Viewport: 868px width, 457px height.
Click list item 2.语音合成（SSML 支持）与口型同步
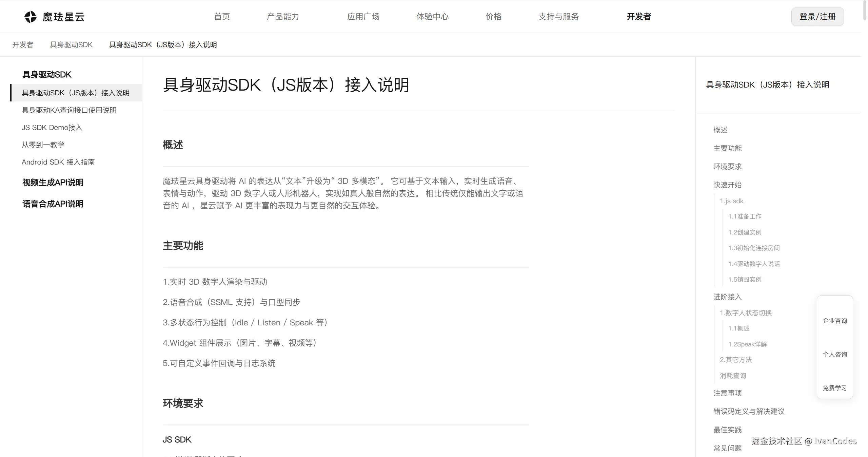(232, 302)
